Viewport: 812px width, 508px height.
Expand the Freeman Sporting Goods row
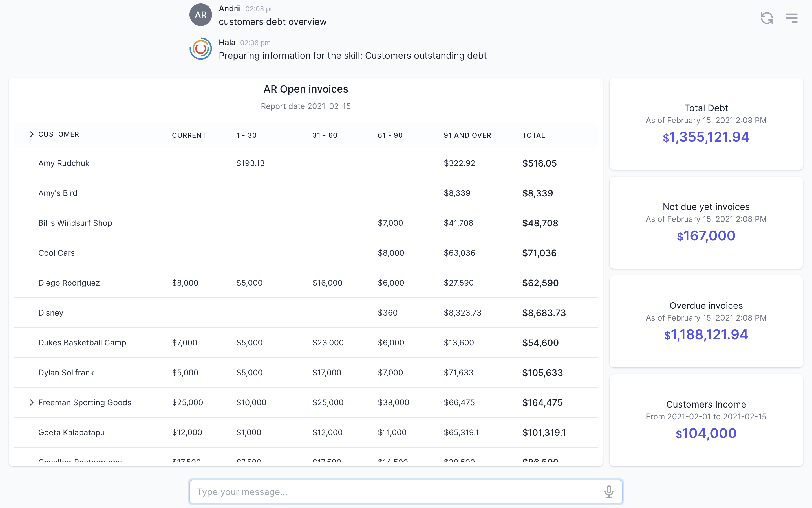click(32, 402)
